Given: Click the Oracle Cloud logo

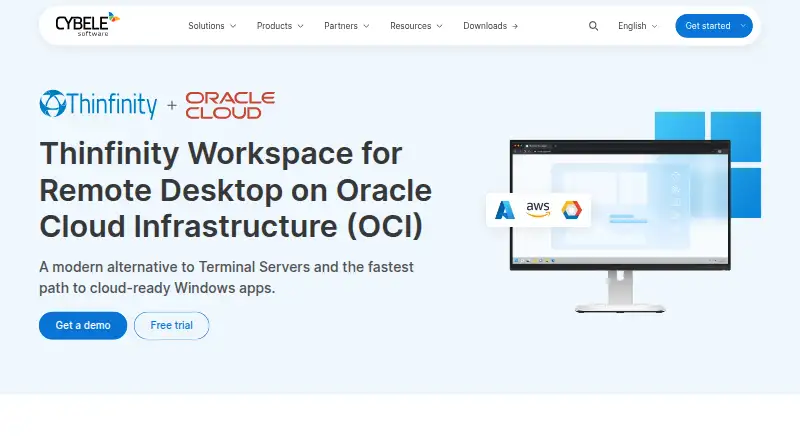Looking at the screenshot, I should tap(230, 105).
